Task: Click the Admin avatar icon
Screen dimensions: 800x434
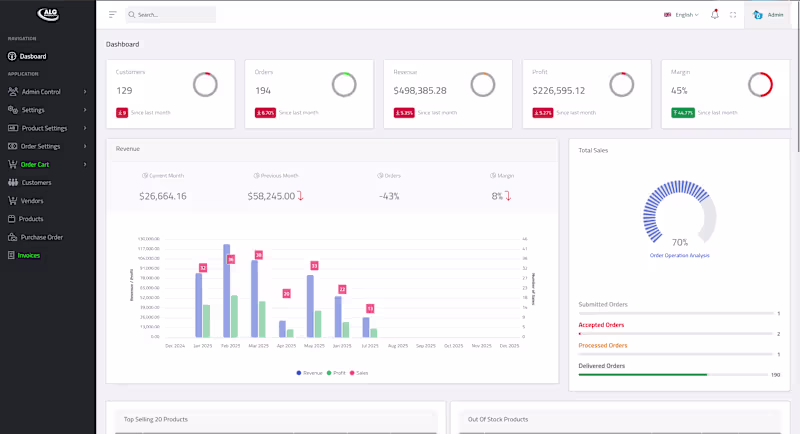Action: tap(758, 15)
